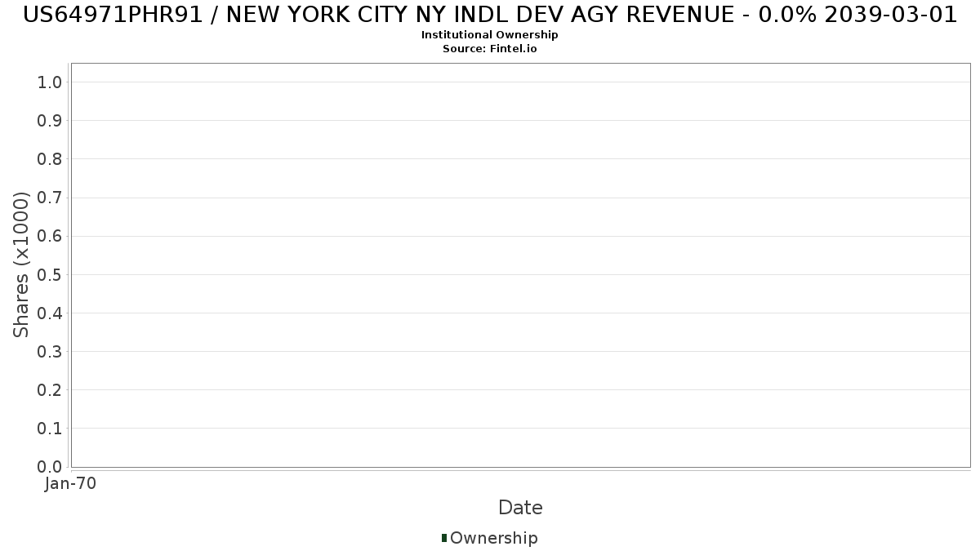Click the 0.8 y-axis tick label
The width and height of the screenshot is (980, 551).
click(x=50, y=158)
